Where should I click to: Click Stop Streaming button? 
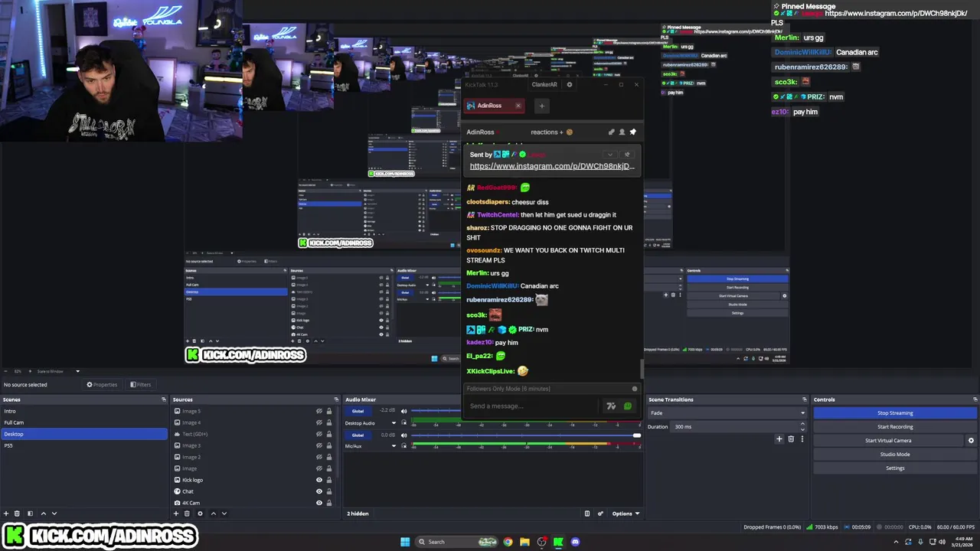click(x=895, y=413)
